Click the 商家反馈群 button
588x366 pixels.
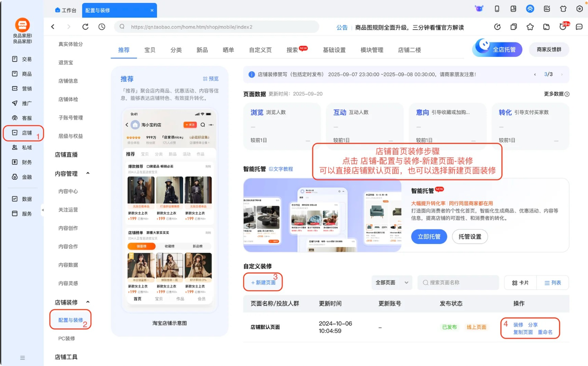point(549,49)
